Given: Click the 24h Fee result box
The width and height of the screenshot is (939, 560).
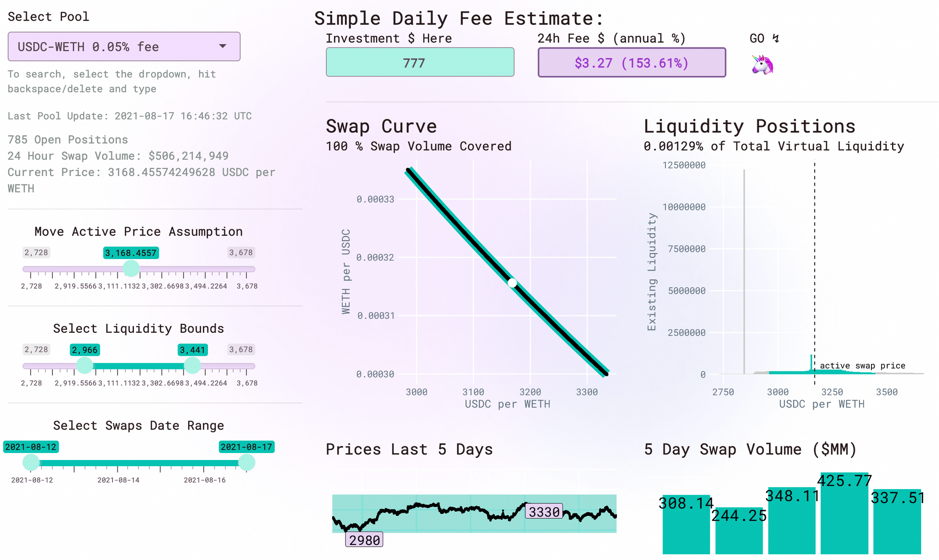Looking at the screenshot, I should coord(631,62).
